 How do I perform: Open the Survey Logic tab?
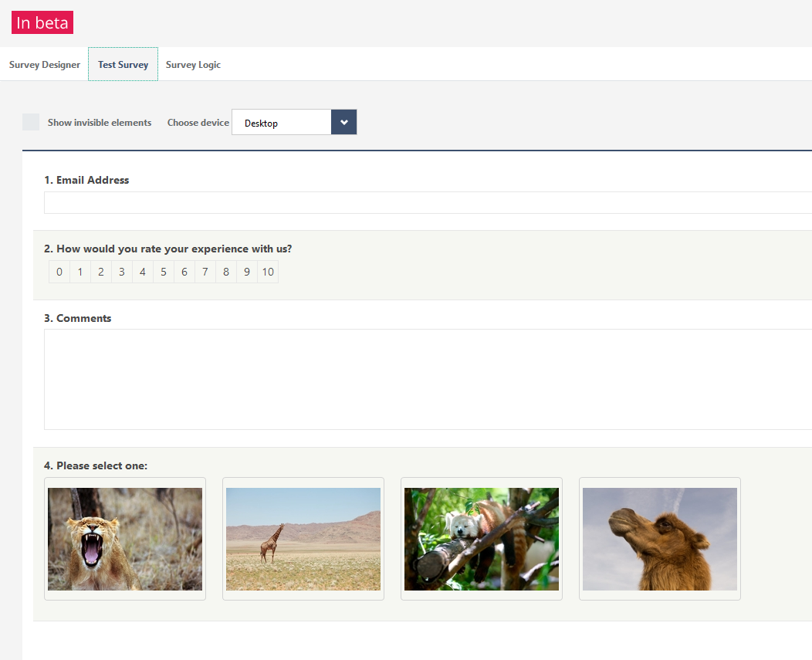193,64
